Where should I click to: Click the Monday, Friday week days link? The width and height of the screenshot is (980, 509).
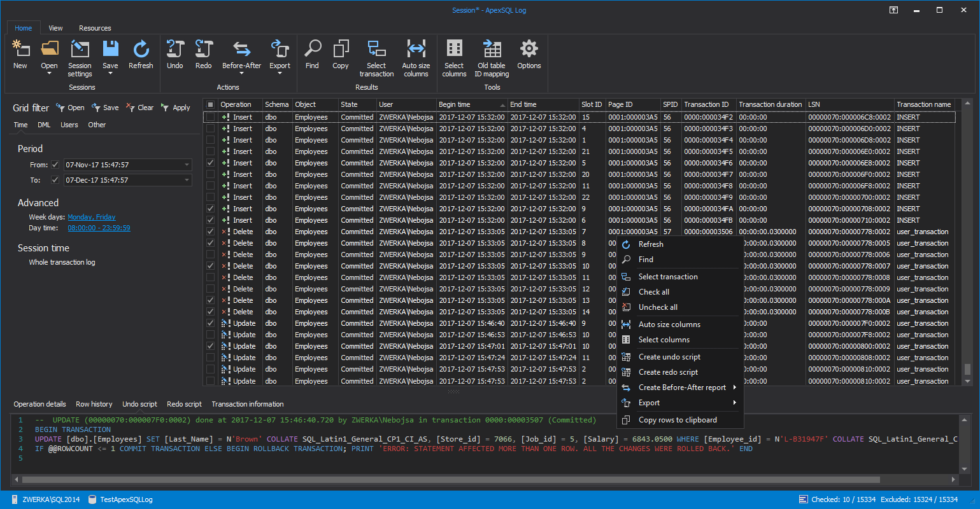coord(91,217)
